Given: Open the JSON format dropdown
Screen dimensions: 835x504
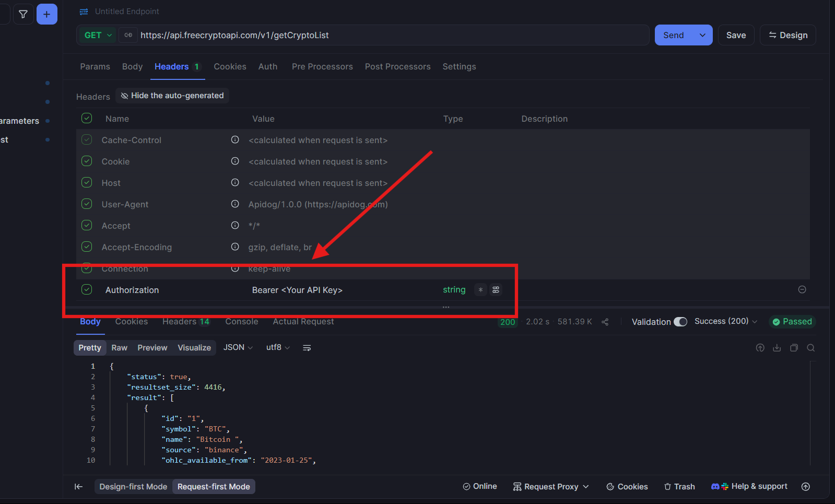Looking at the screenshot, I should coord(238,347).
